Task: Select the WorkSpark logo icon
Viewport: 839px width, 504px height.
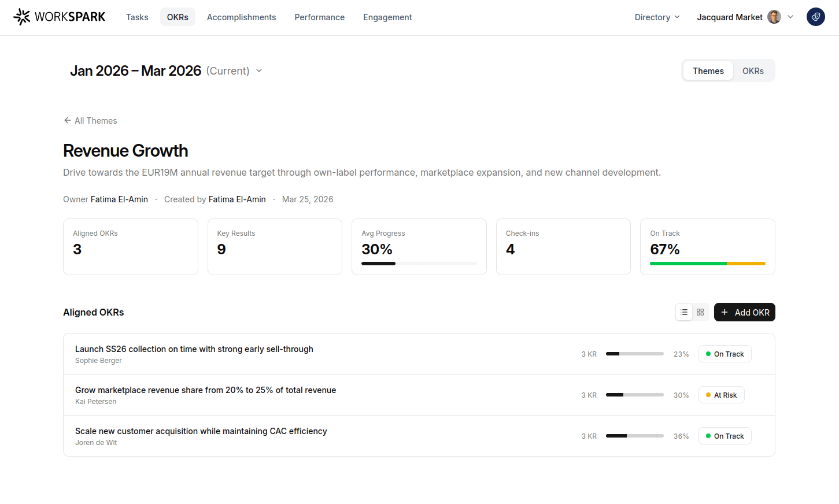Action: (x=22, y=17)
